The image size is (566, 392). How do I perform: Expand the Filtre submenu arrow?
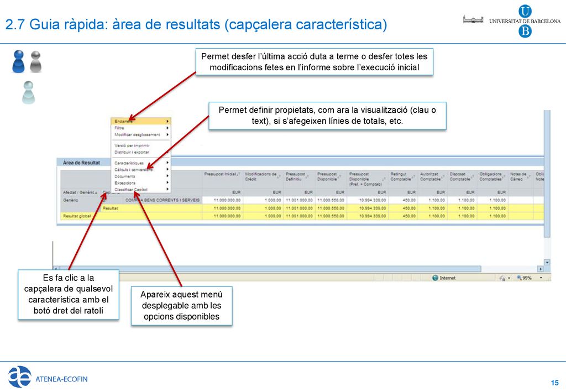coord(167,128)
